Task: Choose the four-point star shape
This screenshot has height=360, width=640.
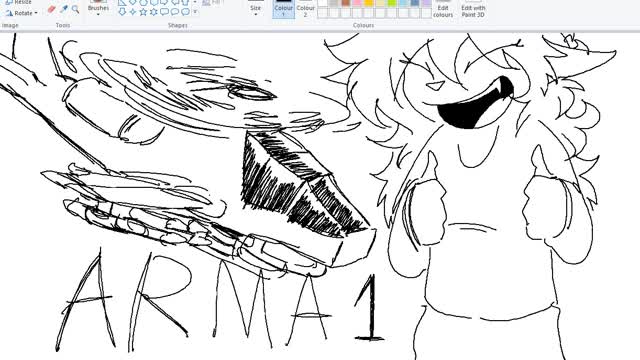Action: [133, 11]
